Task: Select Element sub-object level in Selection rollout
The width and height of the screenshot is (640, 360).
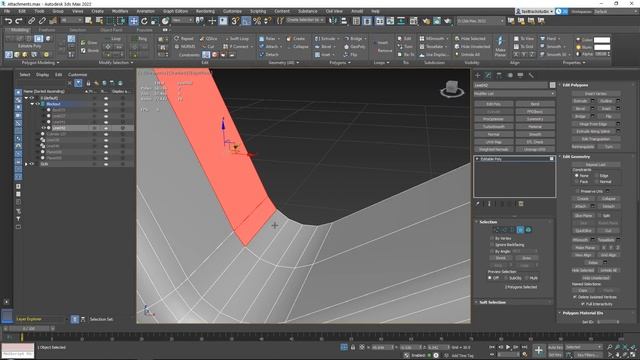Action: click(x=529, y=230)
